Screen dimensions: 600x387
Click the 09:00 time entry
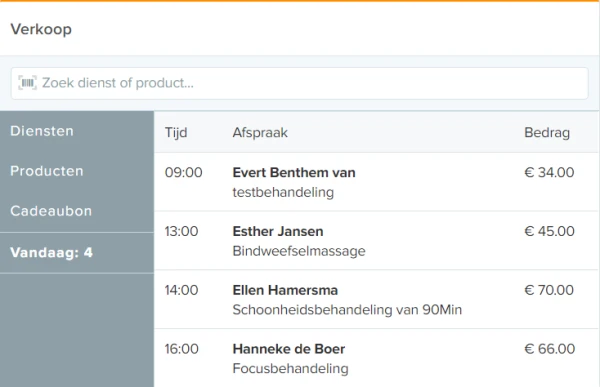184,172
